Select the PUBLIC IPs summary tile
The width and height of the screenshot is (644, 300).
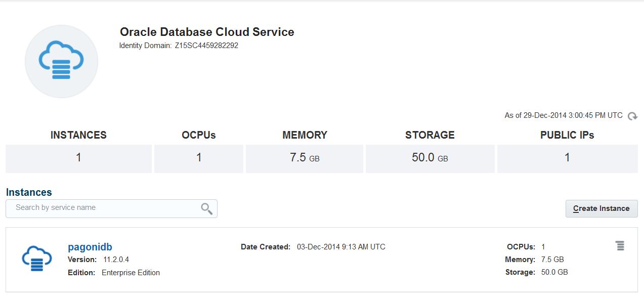click(x=567, y=158)
